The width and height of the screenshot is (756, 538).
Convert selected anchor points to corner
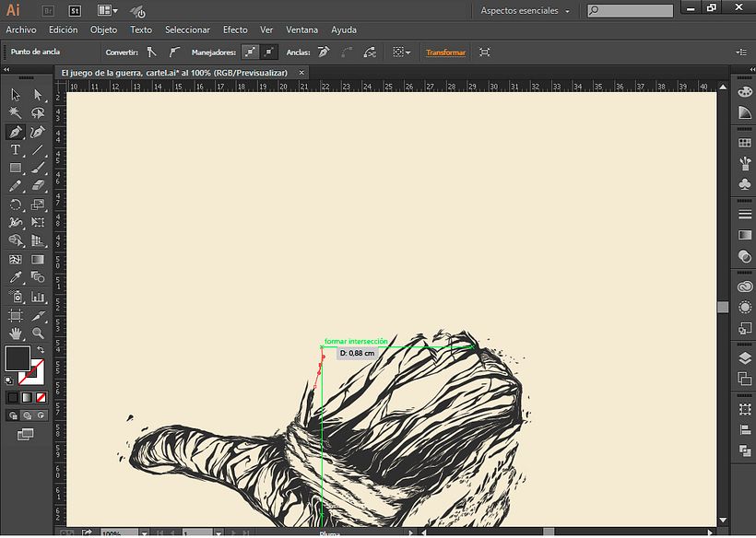click(x=152, y=52)
